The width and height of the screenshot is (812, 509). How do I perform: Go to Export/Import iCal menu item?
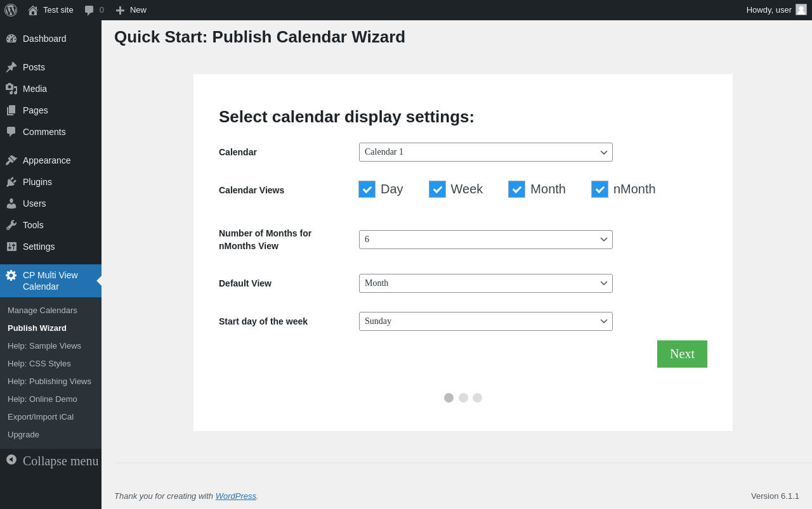coord(41,417)
